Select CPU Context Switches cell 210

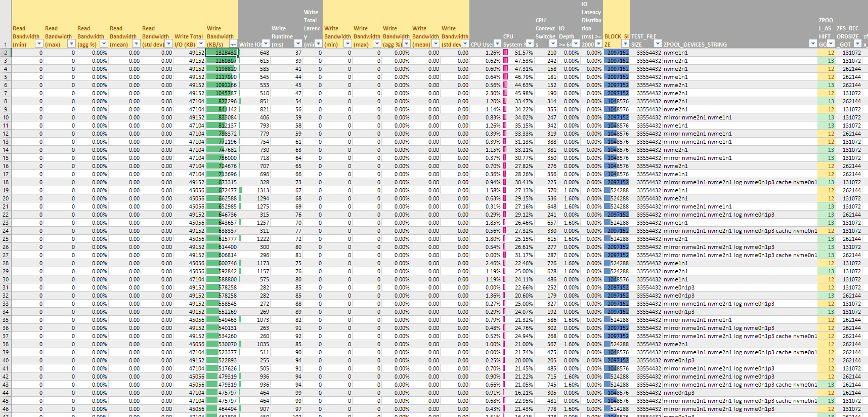click(546, 53)
